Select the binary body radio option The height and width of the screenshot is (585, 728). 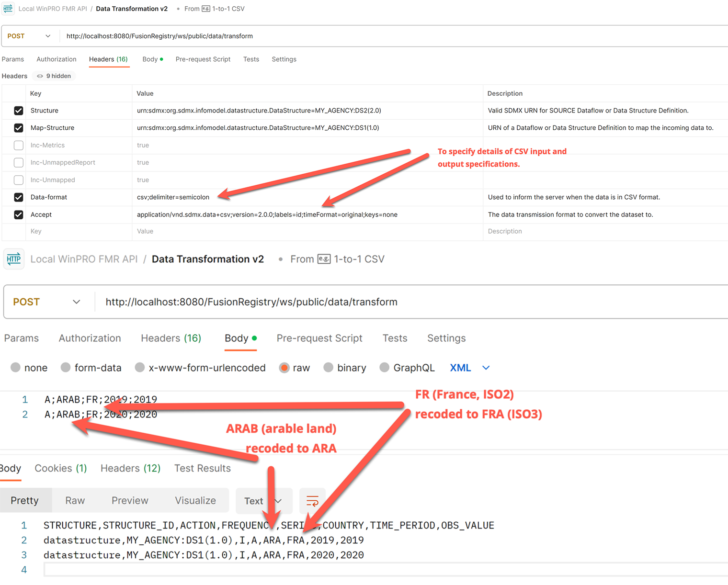click(329, 368)
